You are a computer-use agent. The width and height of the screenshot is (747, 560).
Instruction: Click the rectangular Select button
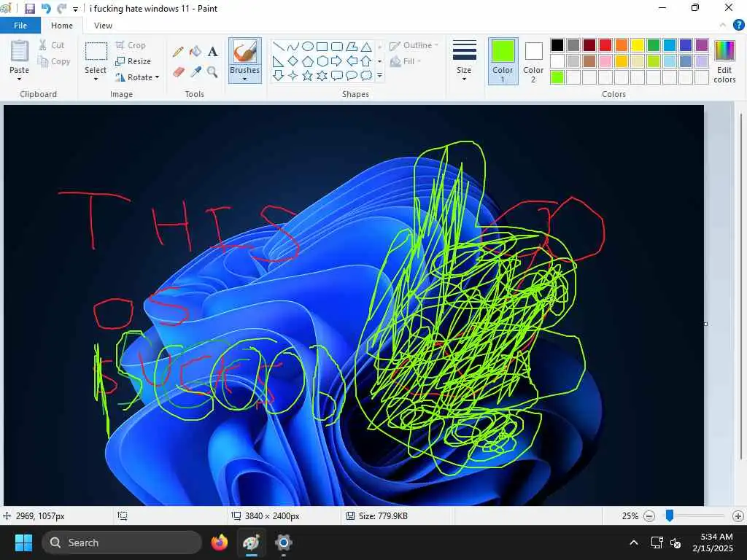[x=96, y=52]
